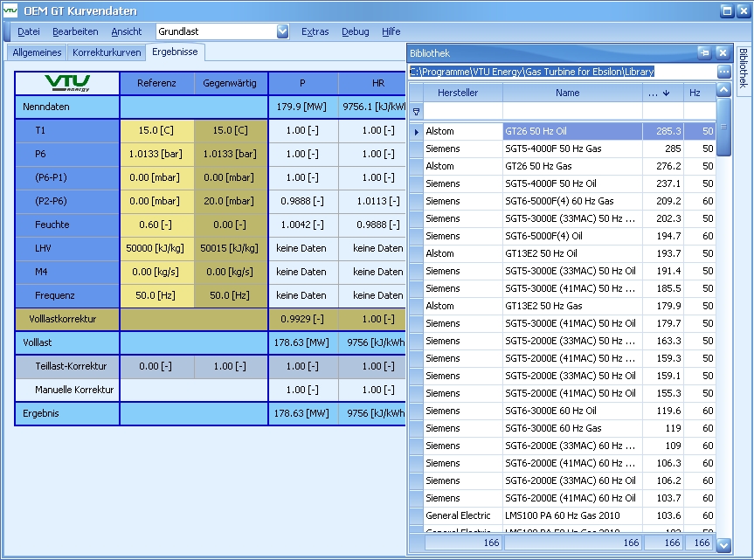Click the Gegenwärtig column header
754x560 pixels.
(231, 83)
